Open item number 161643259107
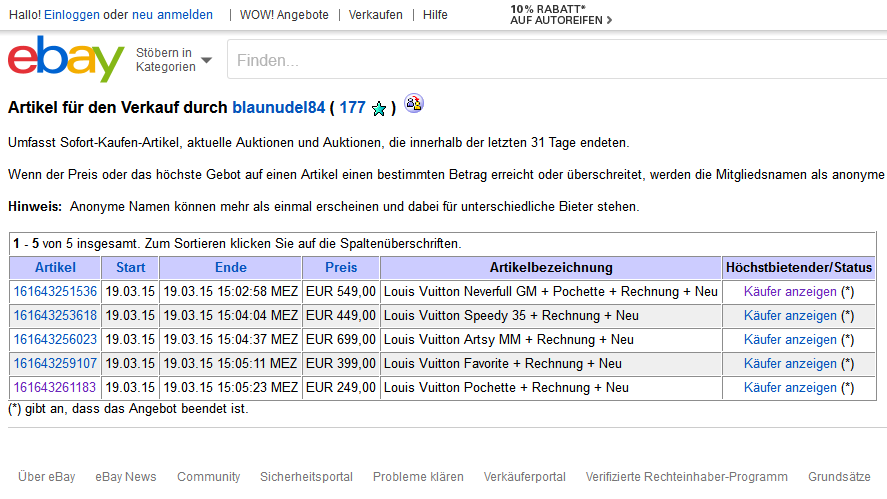 pos(55,363)
